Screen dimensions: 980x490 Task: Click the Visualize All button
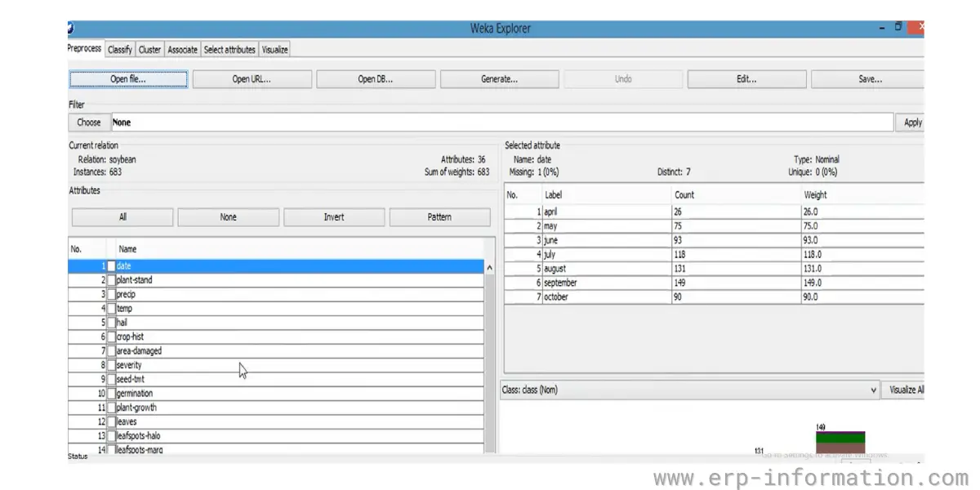coord(903,390)
